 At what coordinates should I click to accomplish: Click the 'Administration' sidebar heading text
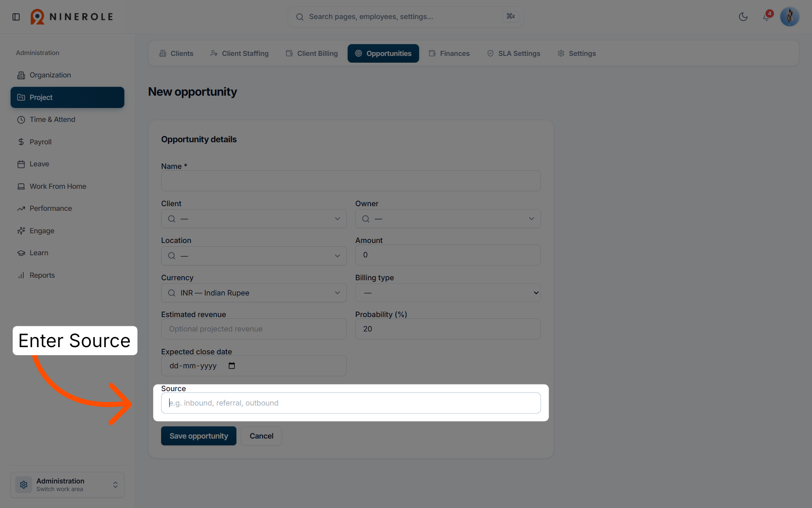click(x=38, y=53)
